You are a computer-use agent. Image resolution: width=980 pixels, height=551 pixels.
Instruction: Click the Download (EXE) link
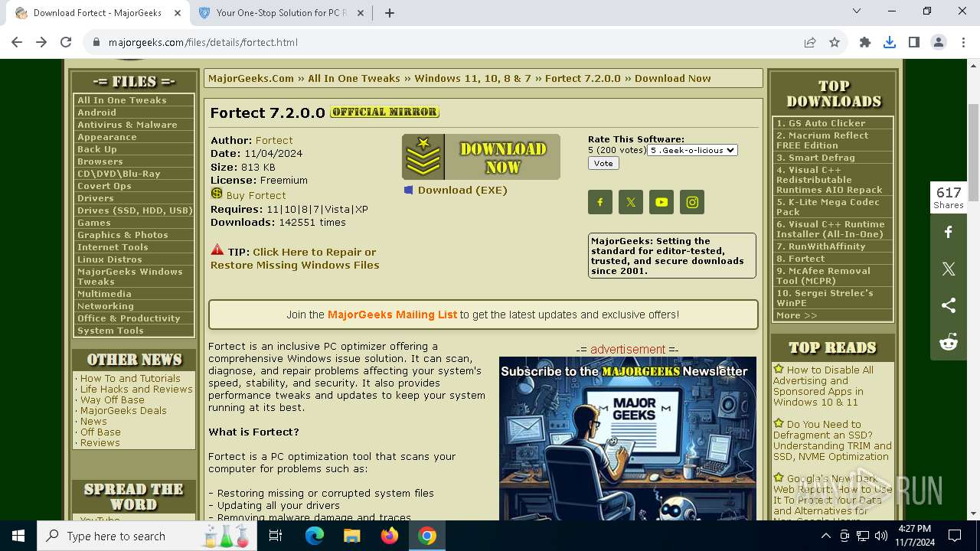[x=462, y=190]
